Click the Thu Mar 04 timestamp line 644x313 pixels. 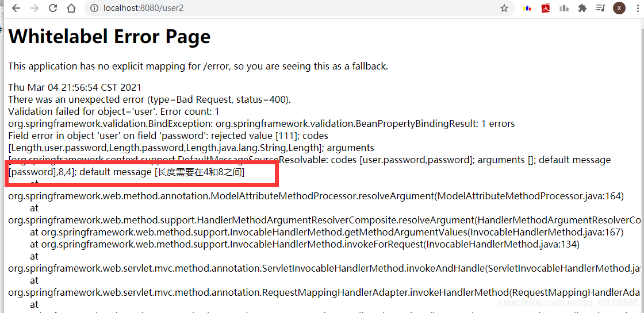[x=75, y=87]
